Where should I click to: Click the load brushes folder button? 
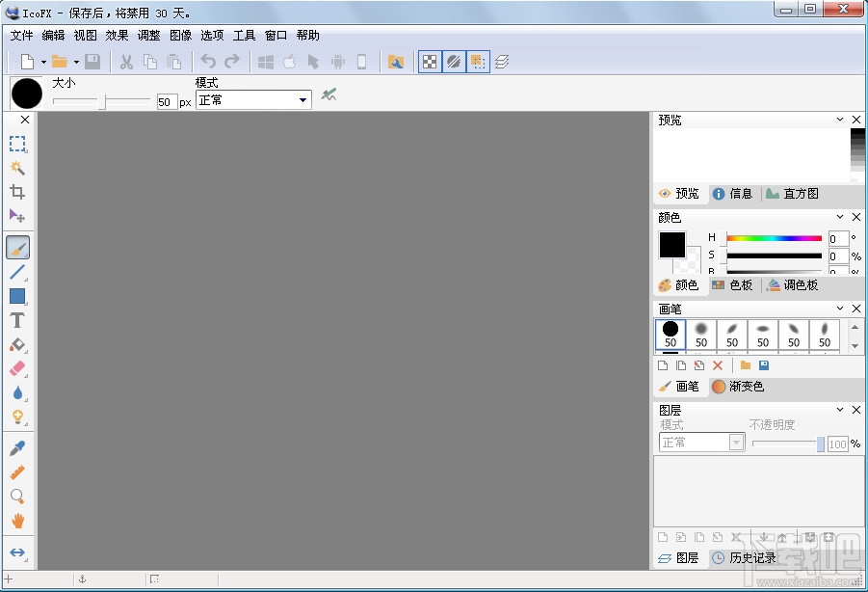(746, 365)
